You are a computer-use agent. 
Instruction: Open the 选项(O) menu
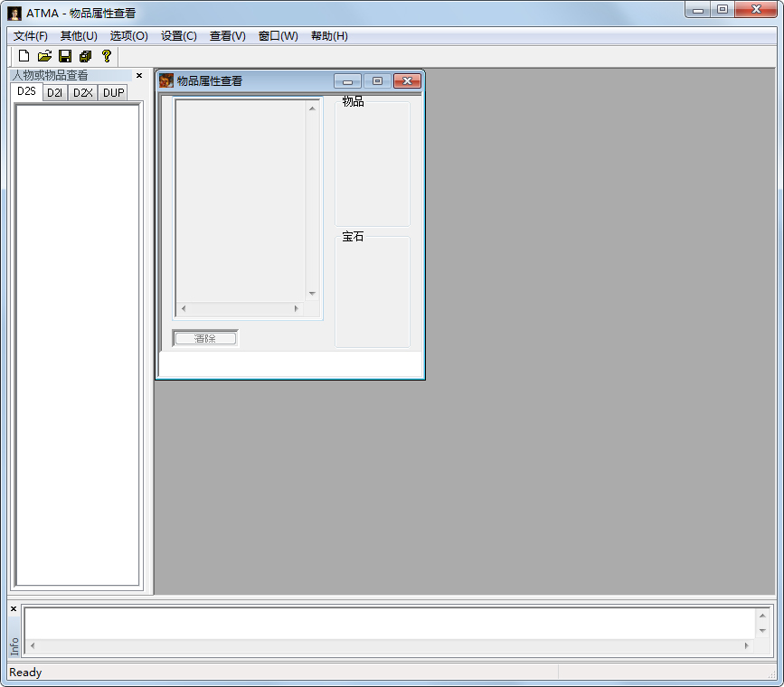128,36
